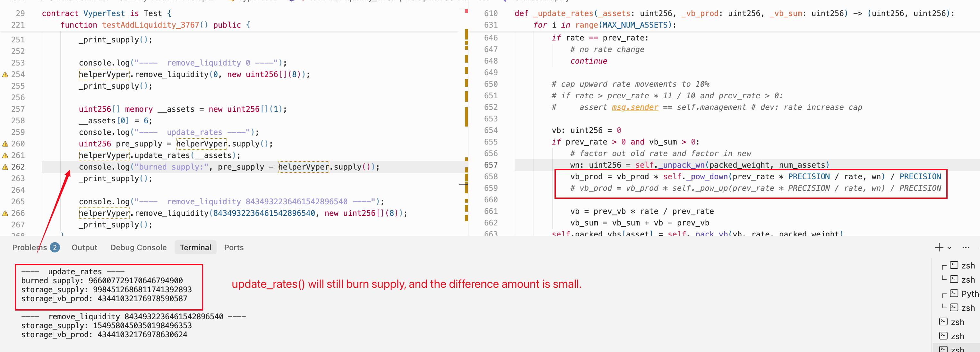The image size is (980, 352).
Task: Click the warning icon on line 266
Action: [5, 213]
